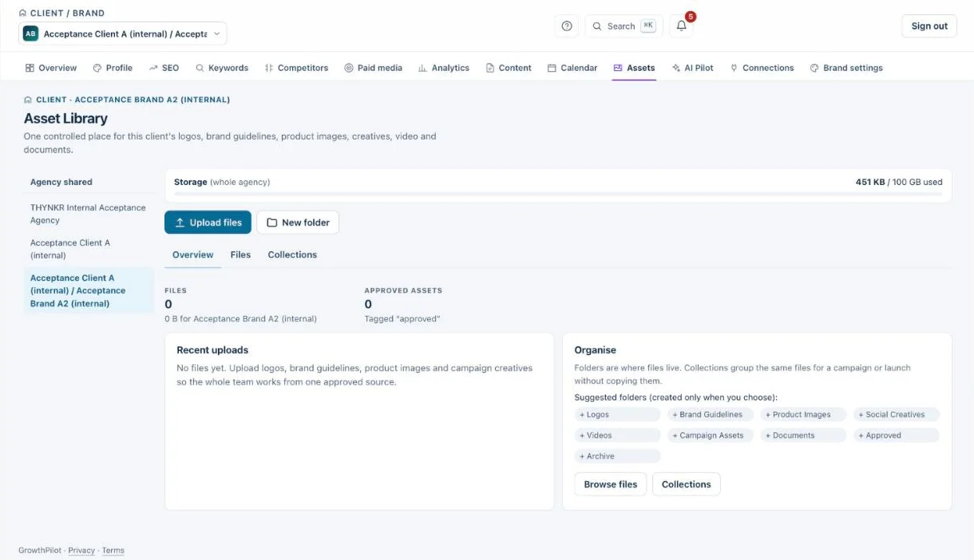
Task: Click the Competitors tab label
Action: point(303,68)
